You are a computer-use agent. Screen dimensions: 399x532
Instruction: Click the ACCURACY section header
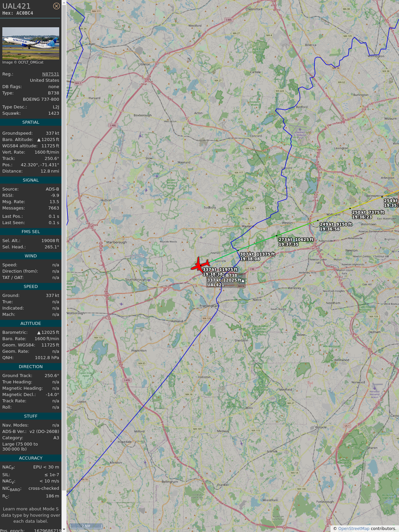pos(31,458)
